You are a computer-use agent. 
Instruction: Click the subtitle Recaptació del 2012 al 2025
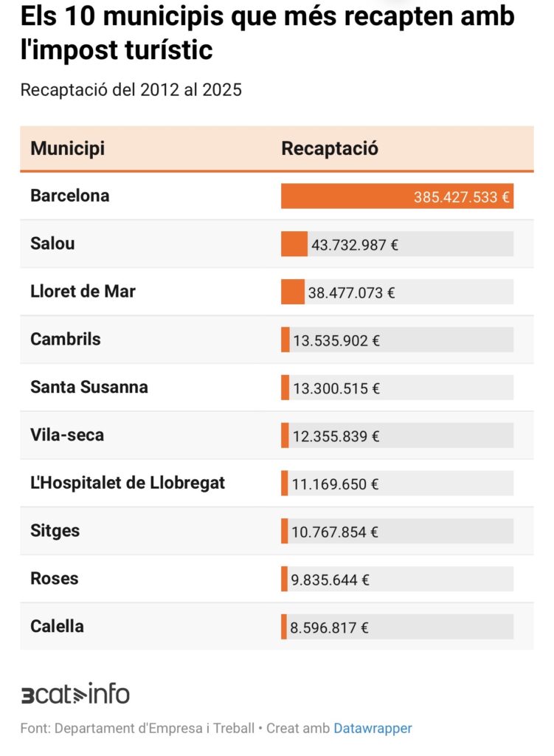coord(131,90)
